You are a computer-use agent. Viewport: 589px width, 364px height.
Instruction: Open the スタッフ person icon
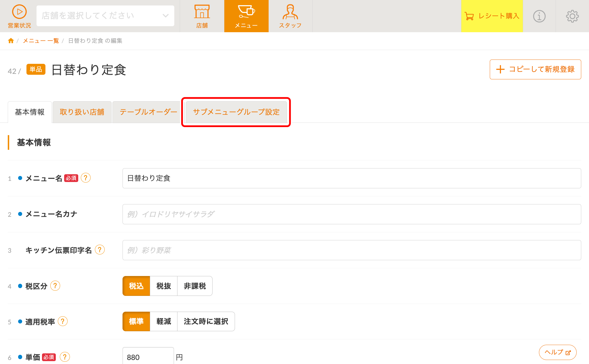pos(290,12)
